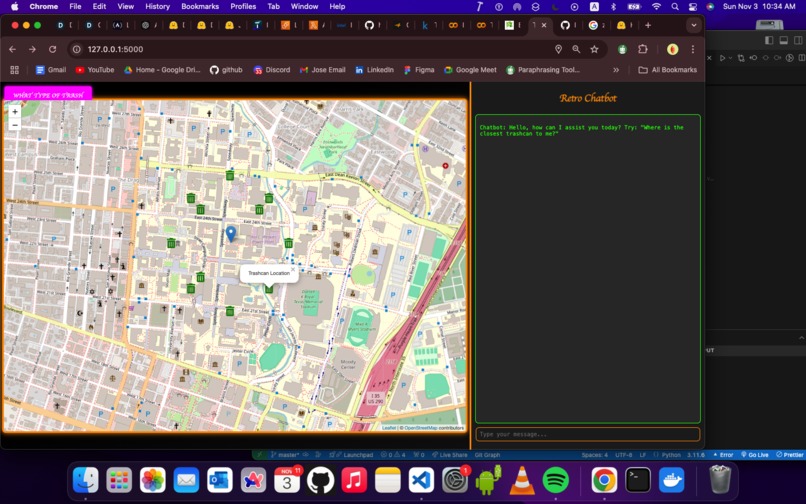Open the All Bookmarks folder
Viewport: 806px width, 504px height.
point(667,70)
